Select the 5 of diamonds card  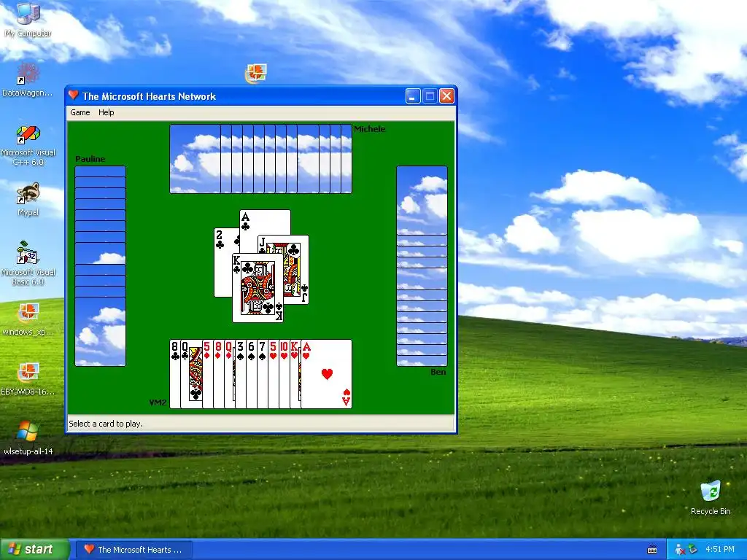[x=208, y=374]
